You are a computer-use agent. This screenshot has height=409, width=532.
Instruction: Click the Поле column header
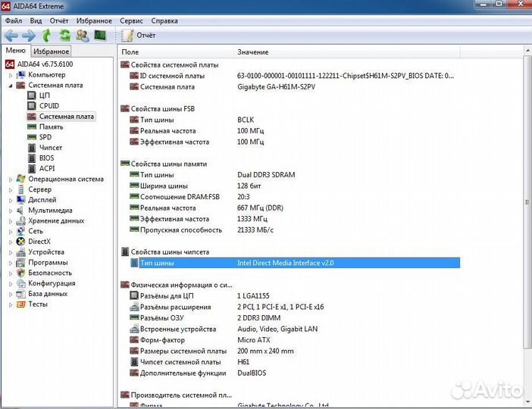175,52
